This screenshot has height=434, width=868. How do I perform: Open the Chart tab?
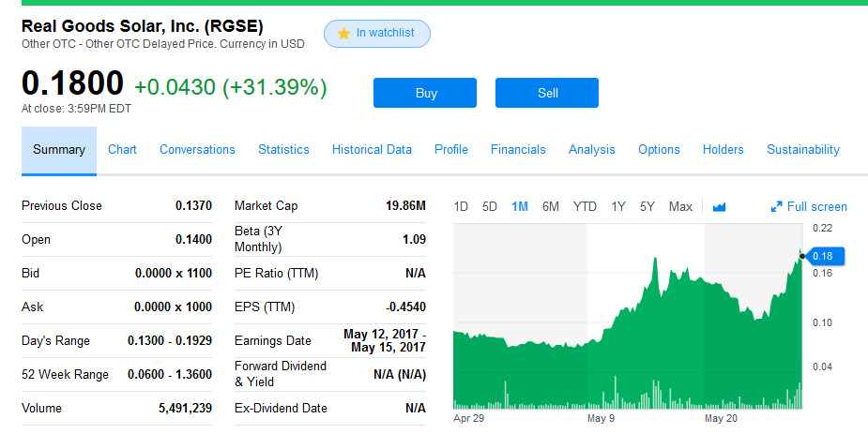click(122, 150)
